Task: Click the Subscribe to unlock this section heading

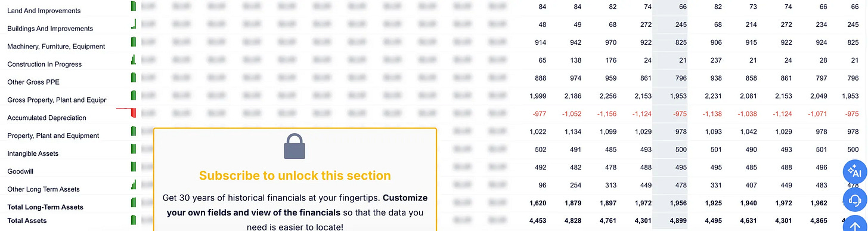Action: pos(295,175)
